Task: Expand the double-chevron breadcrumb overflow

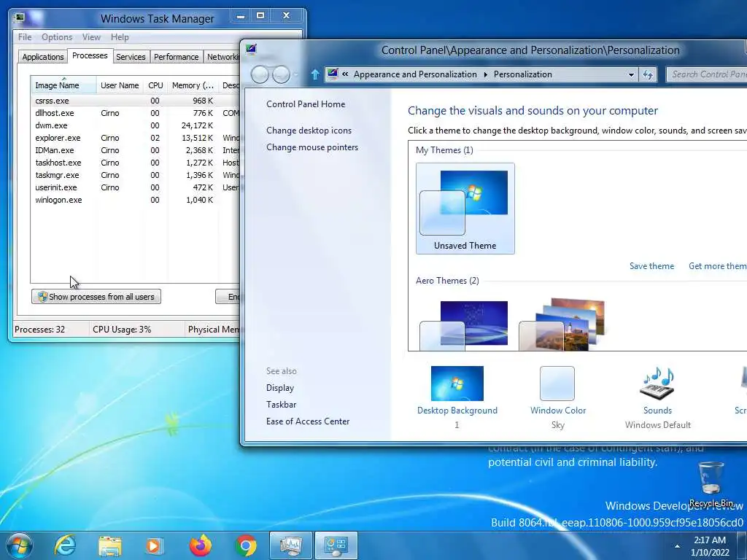Action: point(345,74)
